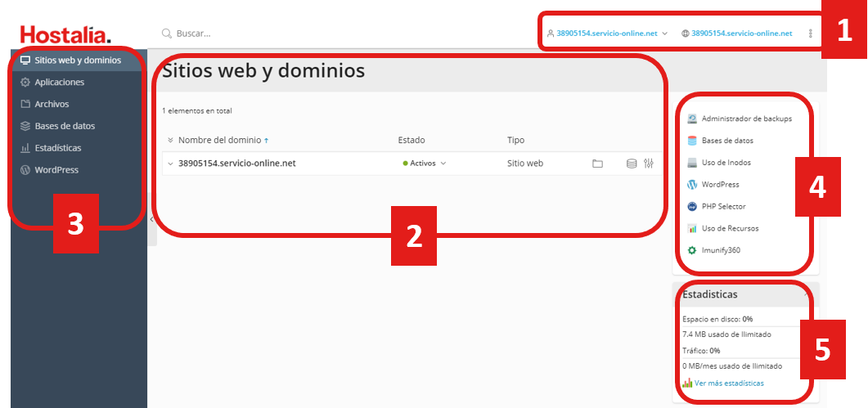The image size is (868, 408).
Task: Open Bases de datos in right panel
Action: [x=727, y=141]
